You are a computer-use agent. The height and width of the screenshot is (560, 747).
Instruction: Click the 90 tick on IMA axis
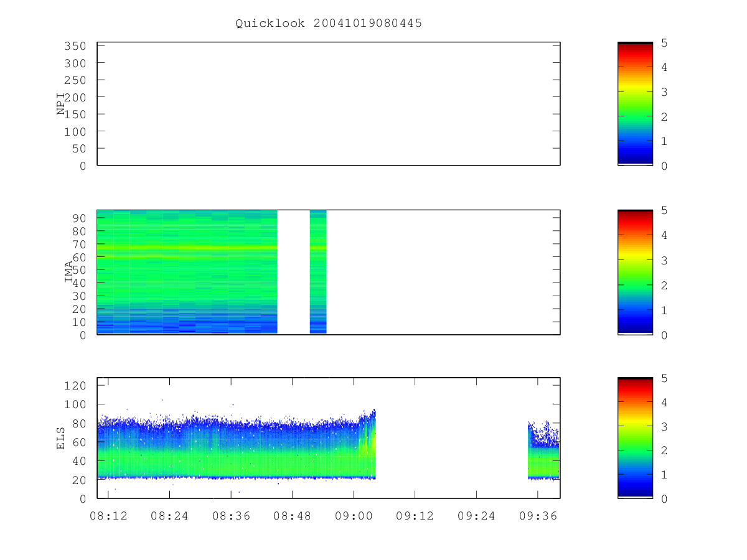click(80, 218)
